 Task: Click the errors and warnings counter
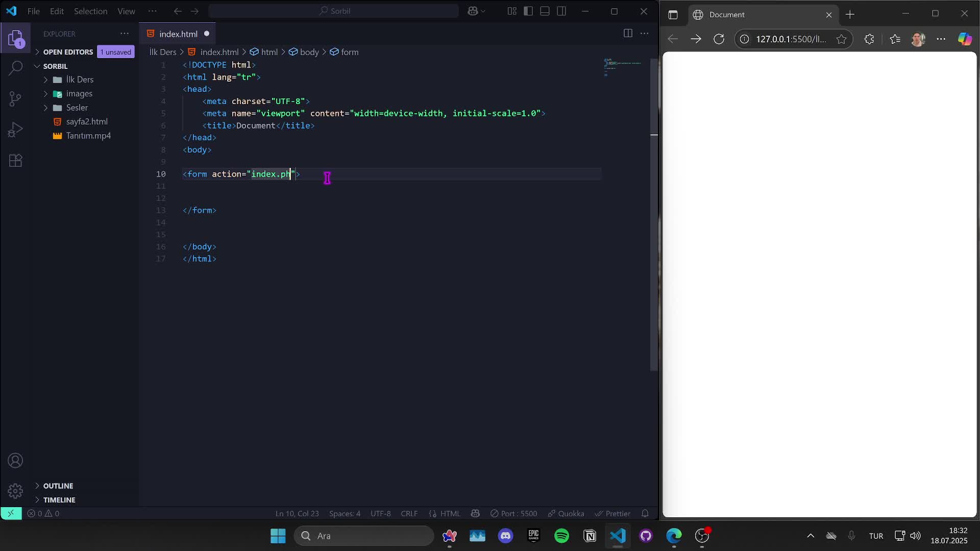pyautogui.click(x=43, y=513)
